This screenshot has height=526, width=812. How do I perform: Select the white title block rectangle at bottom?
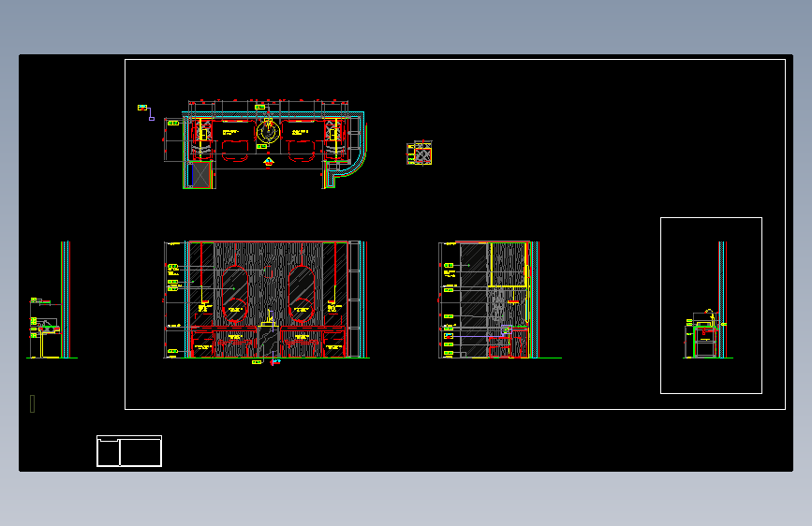[x=129, y=451]
